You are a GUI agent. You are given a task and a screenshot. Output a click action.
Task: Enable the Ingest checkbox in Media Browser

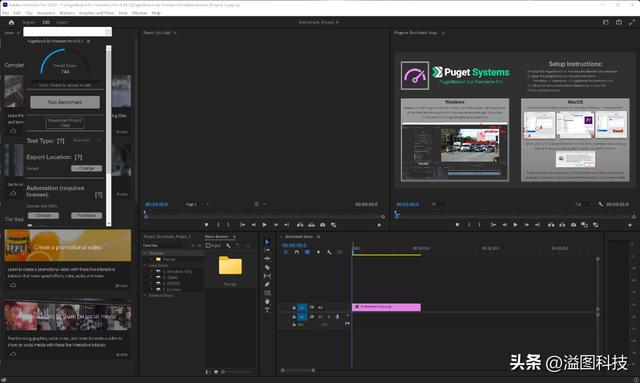(x=208, y=246)
